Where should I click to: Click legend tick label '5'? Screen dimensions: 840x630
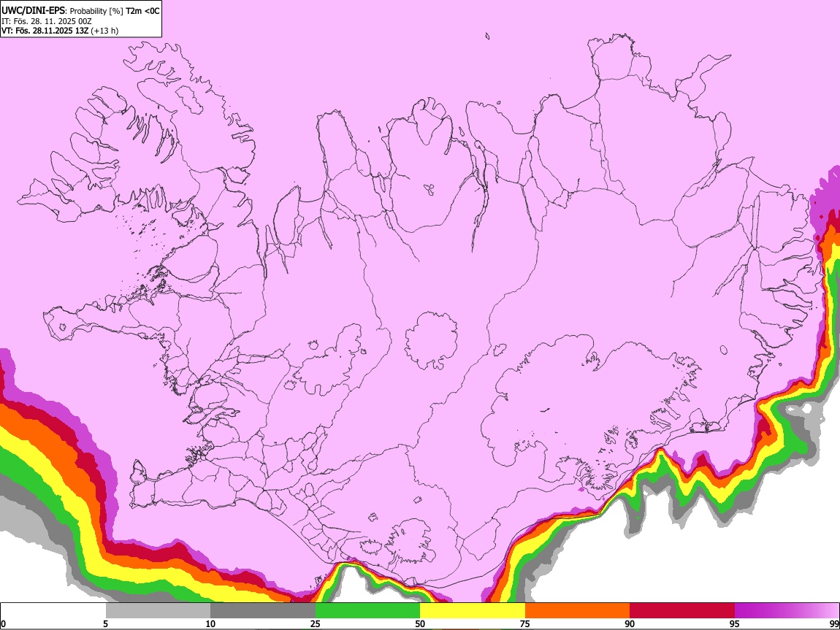tap(105, 623)
